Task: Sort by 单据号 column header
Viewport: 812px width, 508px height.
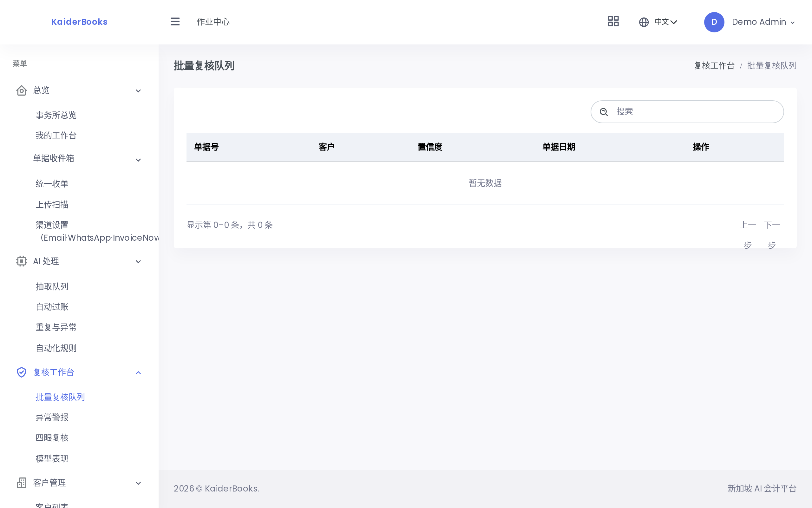Action: click(206, 147)
